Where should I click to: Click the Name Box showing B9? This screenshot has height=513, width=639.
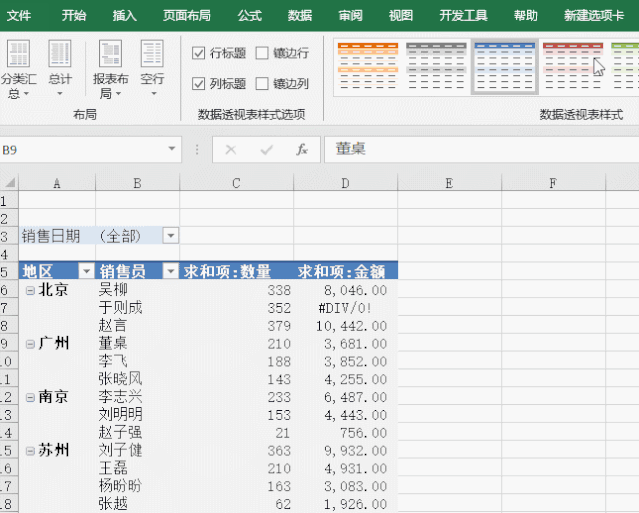tap(82, 150)
